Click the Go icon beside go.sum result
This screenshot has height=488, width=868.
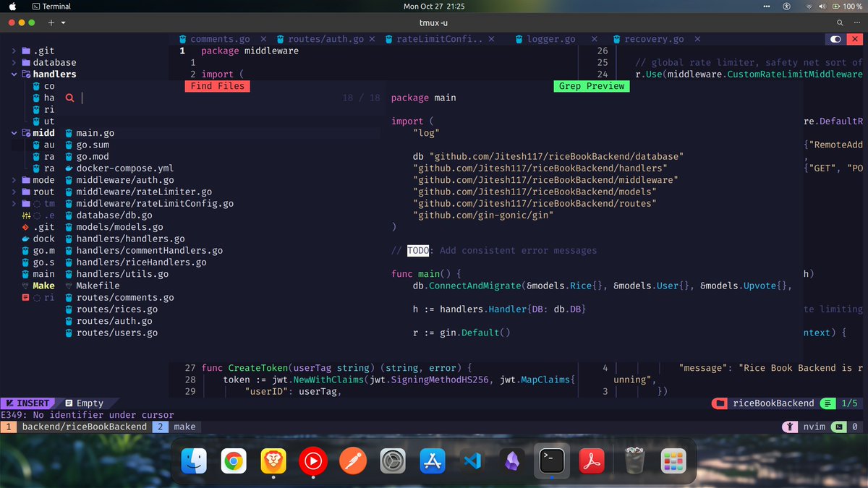69,145
